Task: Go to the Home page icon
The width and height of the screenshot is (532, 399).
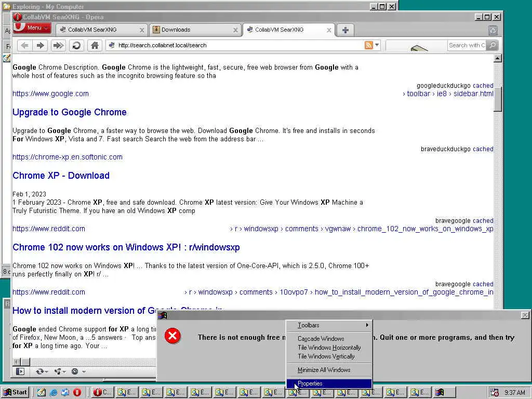Action: coord(95,46)
